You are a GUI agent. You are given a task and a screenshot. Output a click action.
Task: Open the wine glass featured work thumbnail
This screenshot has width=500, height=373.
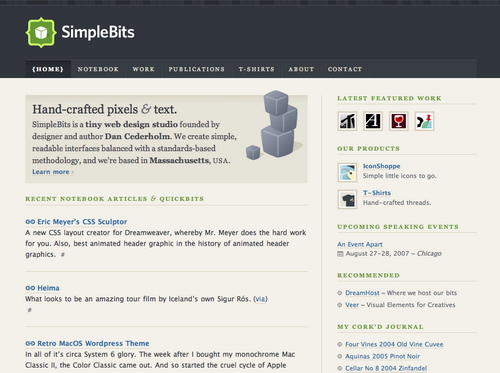pyautogui.click(x=399, y=121)
